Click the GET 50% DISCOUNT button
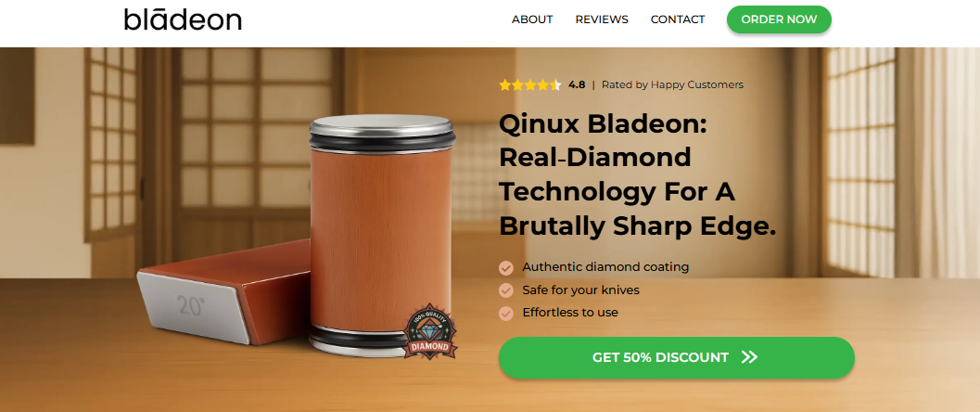Image resolution: width=980 pixels, height=412 pixels. (676, 357)
